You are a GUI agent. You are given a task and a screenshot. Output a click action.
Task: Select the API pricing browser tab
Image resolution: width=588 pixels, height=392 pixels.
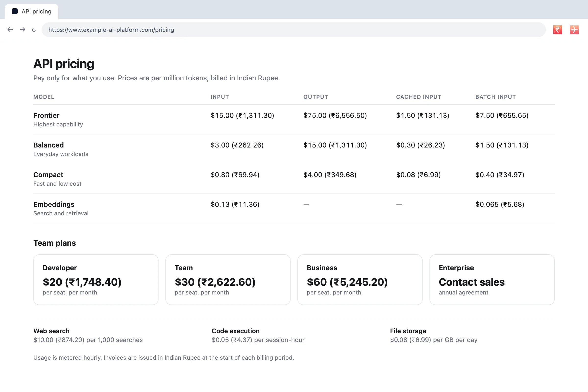click(x=32, y=11)
